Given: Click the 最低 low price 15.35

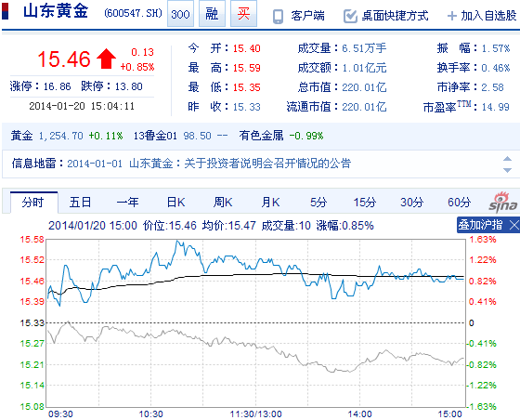Looking at the screenshot, I should pos(246,87).
